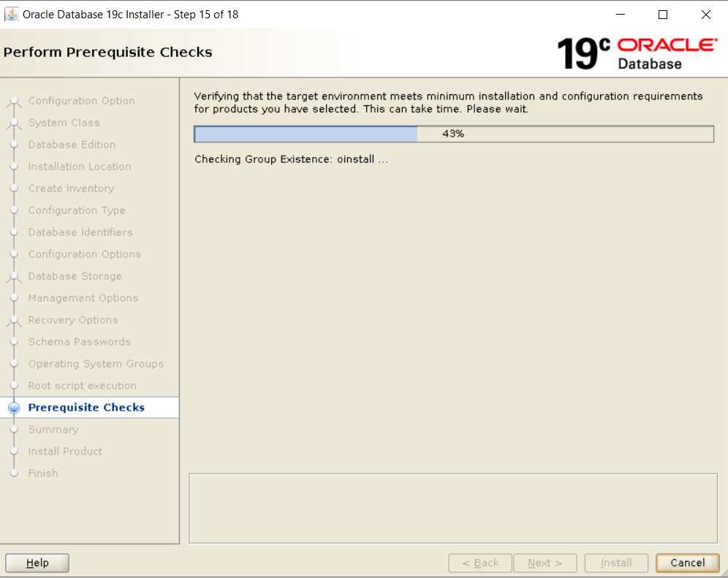Open the Schema Passwords step

80,342
